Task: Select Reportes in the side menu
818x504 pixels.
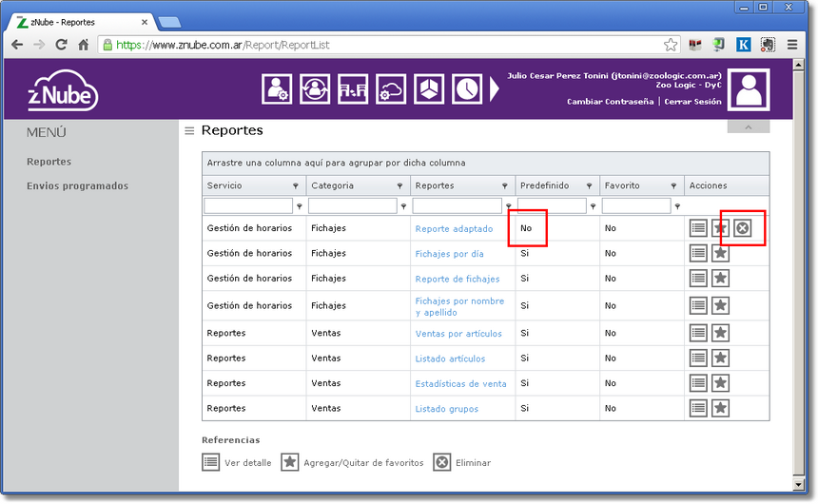Action: (49, 162)
